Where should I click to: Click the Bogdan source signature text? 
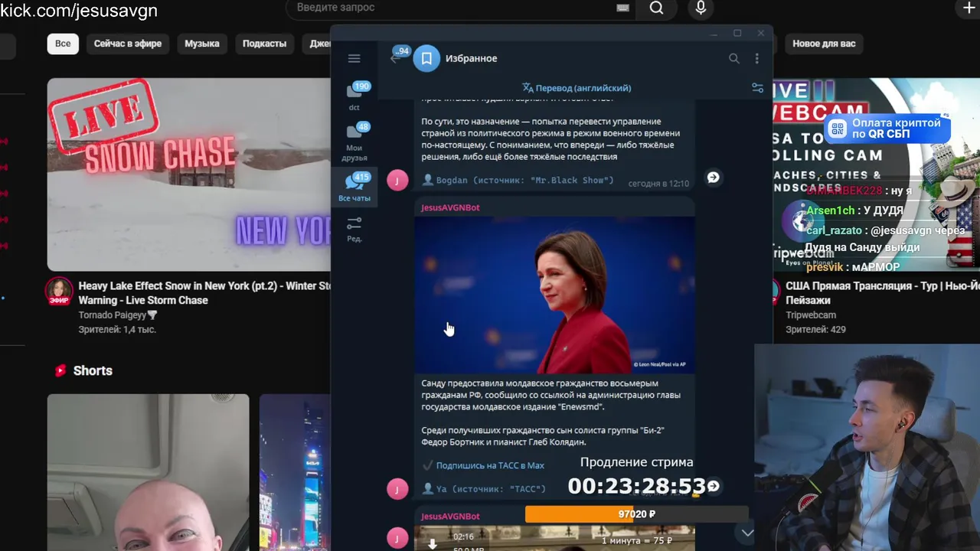[524, 181]
